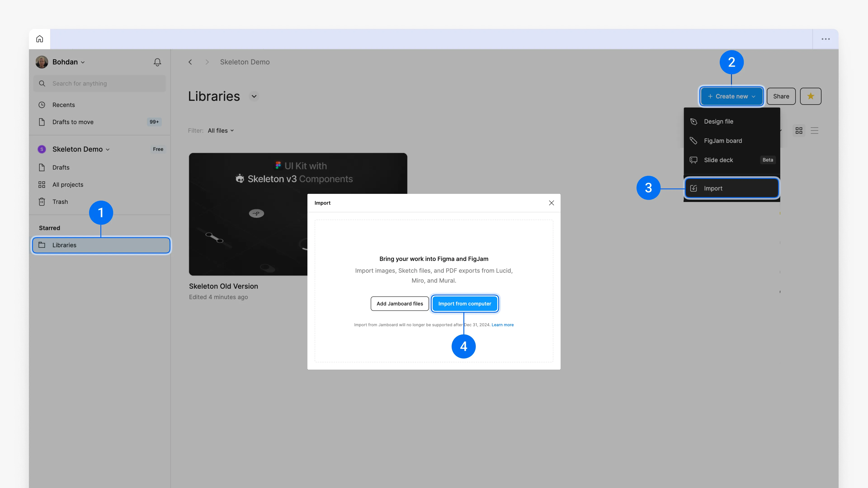Screen dimensions: 868x488
Task: Click the Search for anything field
Action: (x=100, y=84)
